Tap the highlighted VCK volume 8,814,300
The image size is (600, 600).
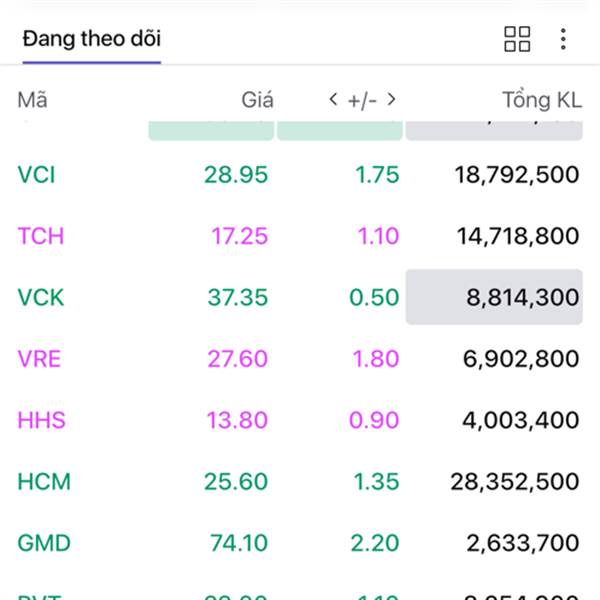(494, 297)
